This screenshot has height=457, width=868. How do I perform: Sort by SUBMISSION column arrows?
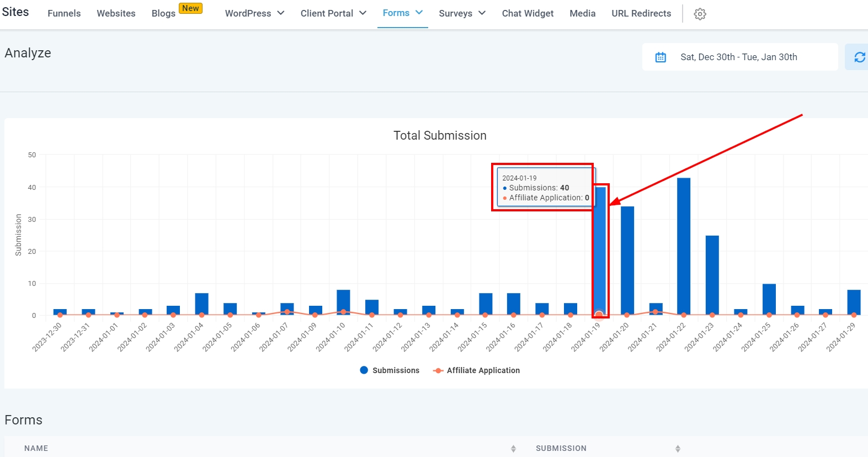pyautogui.click(x=678, y=449)
